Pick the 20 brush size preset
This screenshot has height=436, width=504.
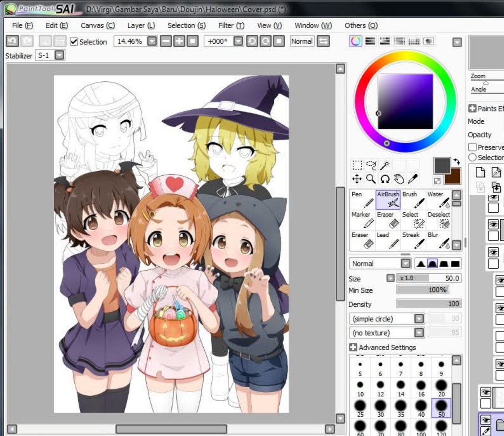tap(441, 388)
